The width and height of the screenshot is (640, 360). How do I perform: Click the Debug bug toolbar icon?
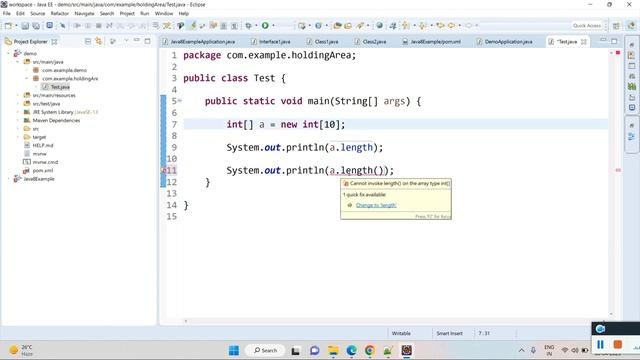click(249, 26)
